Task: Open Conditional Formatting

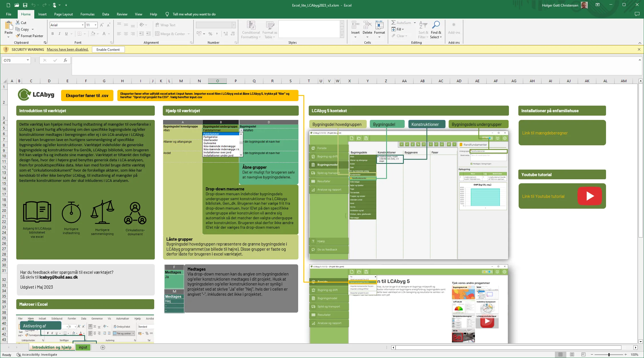Action: tap(251, 30)
